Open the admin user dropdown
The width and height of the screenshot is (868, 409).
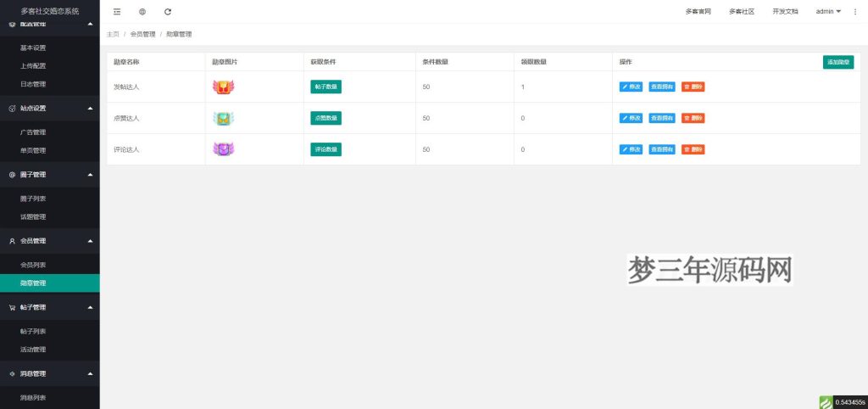click(827, 12)
